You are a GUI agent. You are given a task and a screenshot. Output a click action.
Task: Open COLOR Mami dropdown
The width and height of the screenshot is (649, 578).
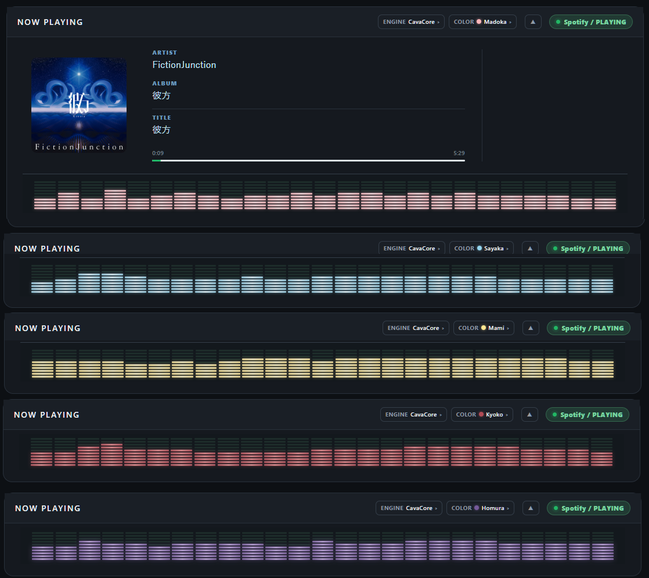484,328
